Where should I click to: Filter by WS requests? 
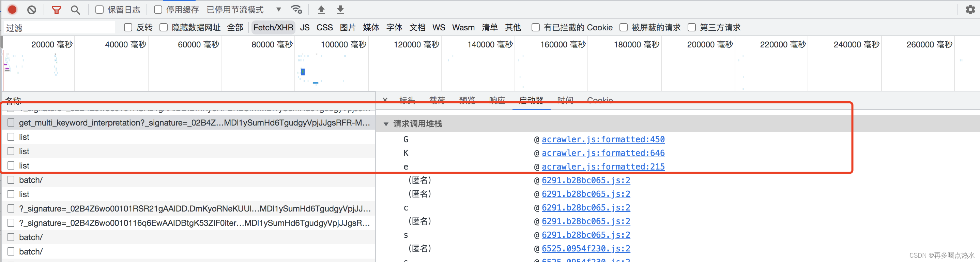439,27
